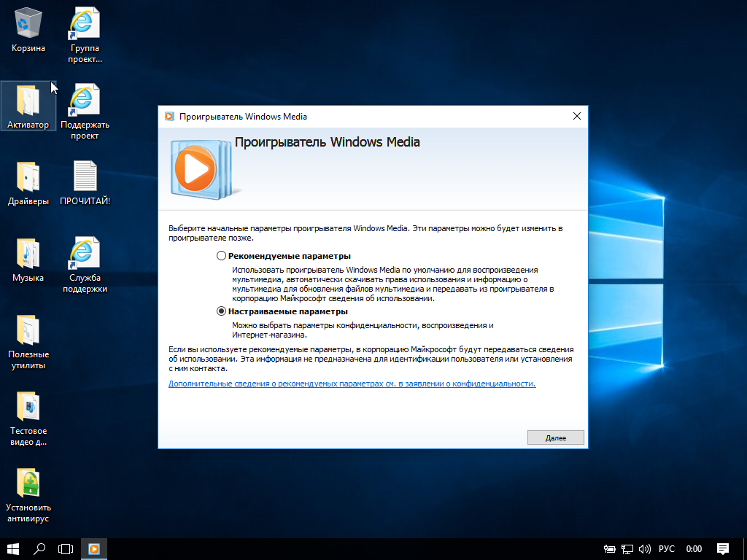The width and height of the screenshot is (747, 560).
Task: Click the Далее button
Action: click(555, 437)
